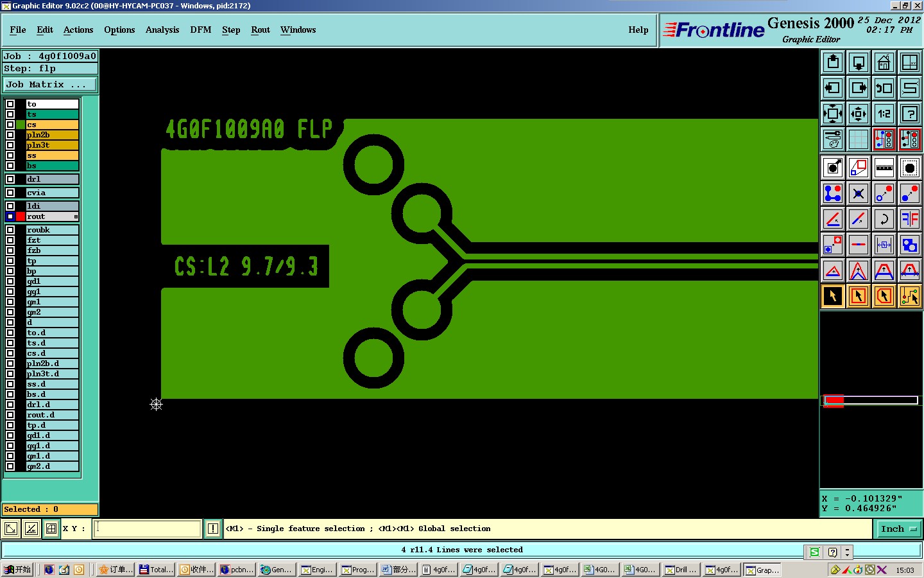Click the Job Matrix button
The image size is (924, 578).
pyautogui.click(x=50, y=84)
